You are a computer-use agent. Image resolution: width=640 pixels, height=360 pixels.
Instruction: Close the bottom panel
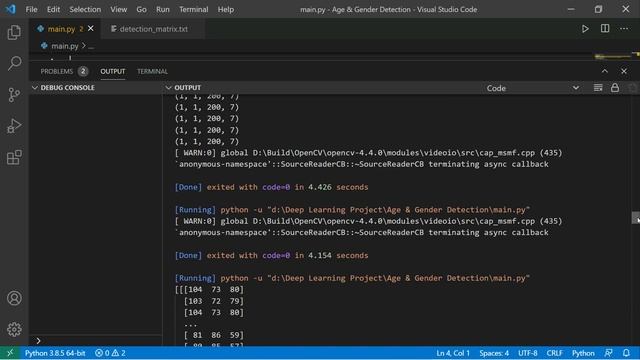point(624,71)
